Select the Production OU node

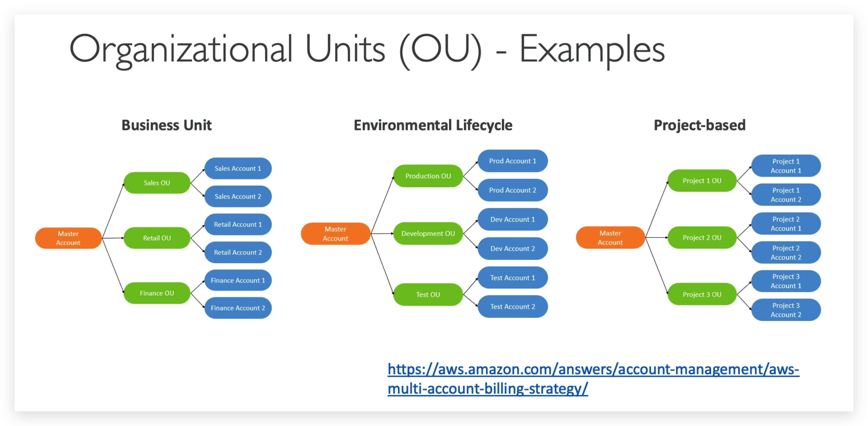pyautogui.click(x=428, y=176)
